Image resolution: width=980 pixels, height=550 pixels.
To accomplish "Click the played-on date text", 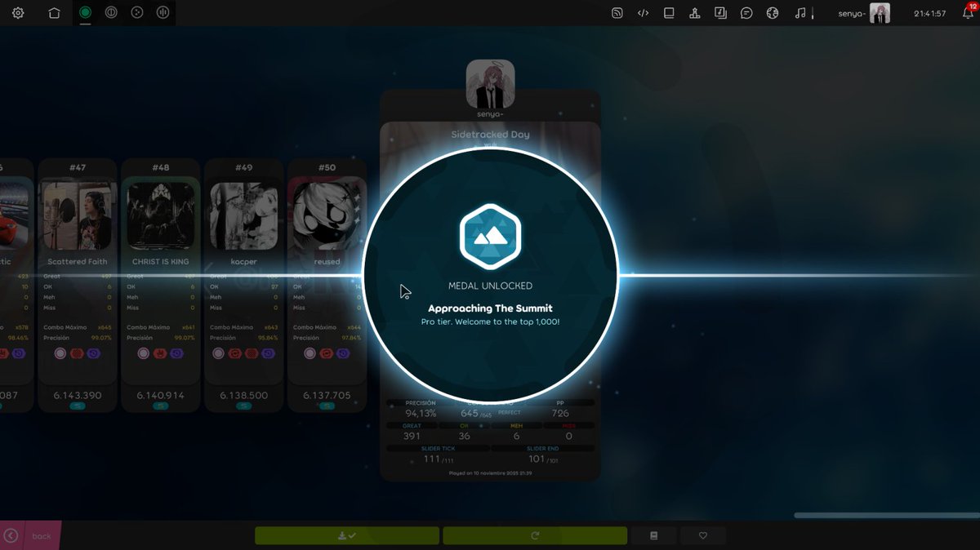I will pos(491,472).
